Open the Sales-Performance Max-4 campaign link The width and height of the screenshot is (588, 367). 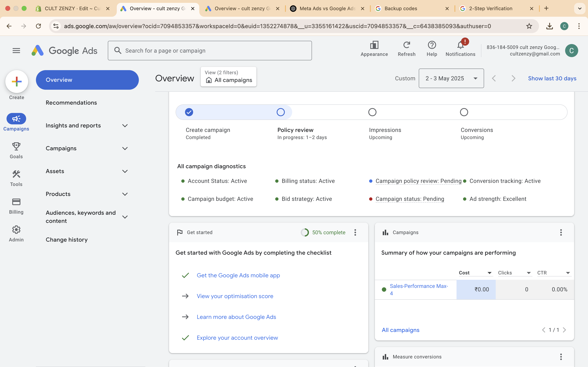coord(419,289)
